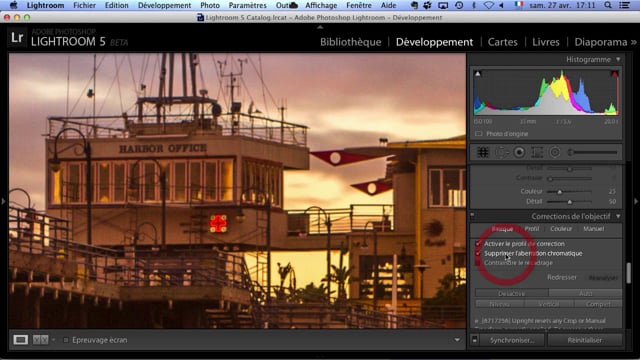Screen dimensions: 640x360
Task: Select the Loupe view mode icon
Action: 20,340
